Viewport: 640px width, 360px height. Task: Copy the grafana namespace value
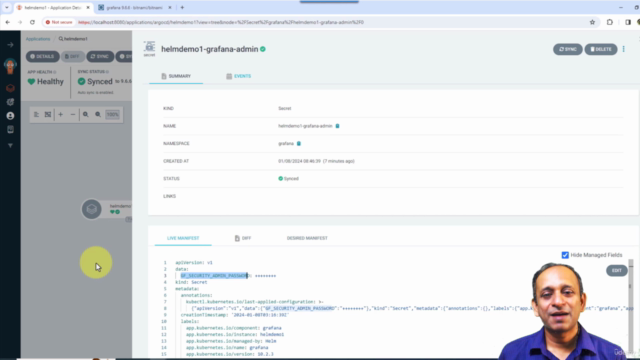coord(298,143)
